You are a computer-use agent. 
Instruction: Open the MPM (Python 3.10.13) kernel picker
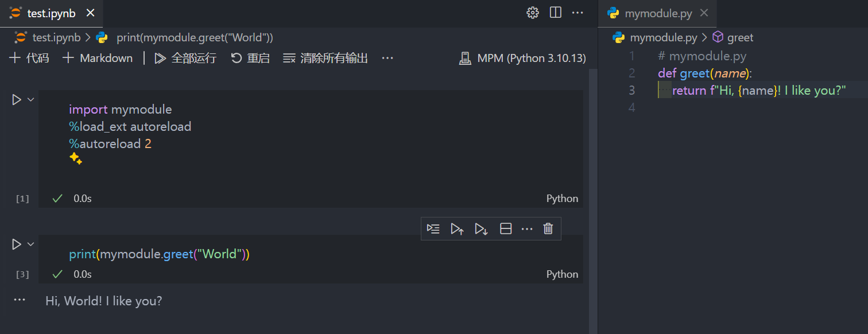pos(522,57)
